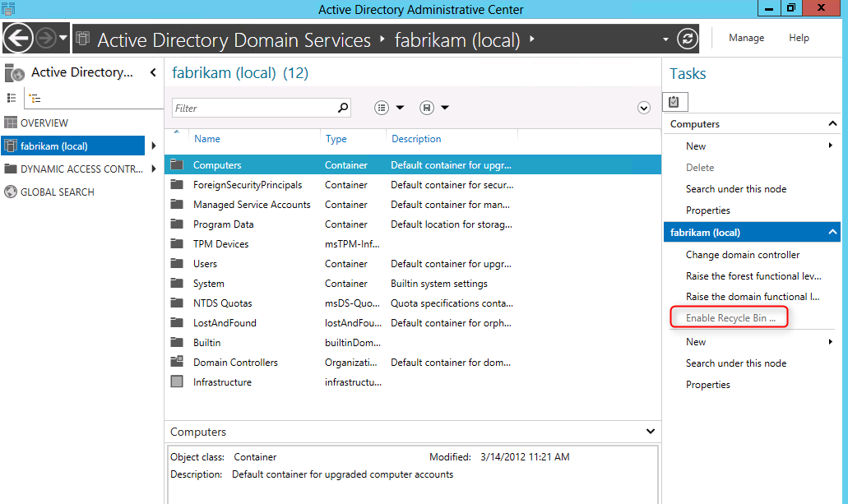Click the save query icon
848x504 pixels.
(x=425, y=108)
